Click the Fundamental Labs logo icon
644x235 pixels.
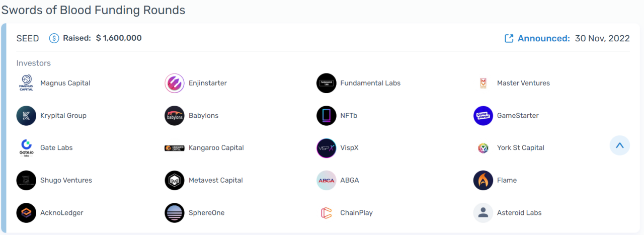[326, 83]
